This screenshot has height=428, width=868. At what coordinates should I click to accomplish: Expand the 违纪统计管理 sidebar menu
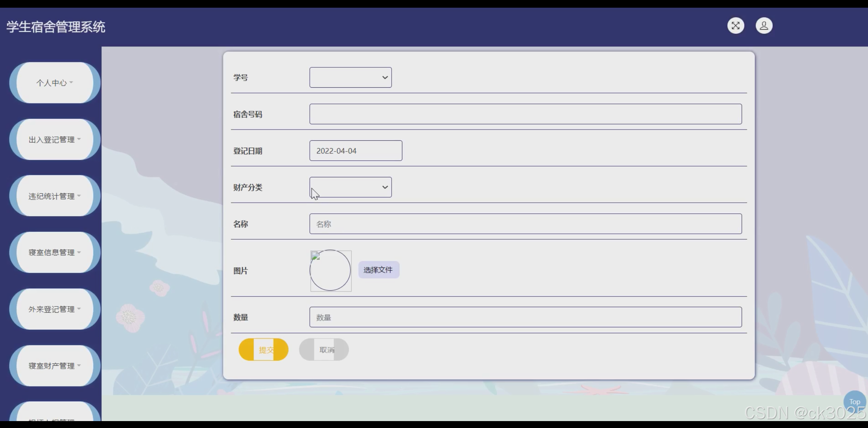coord(55,196)
